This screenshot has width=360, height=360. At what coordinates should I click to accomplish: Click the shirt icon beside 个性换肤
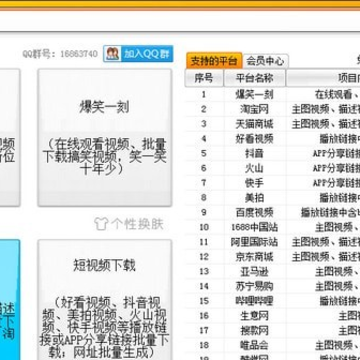point(101,224)
